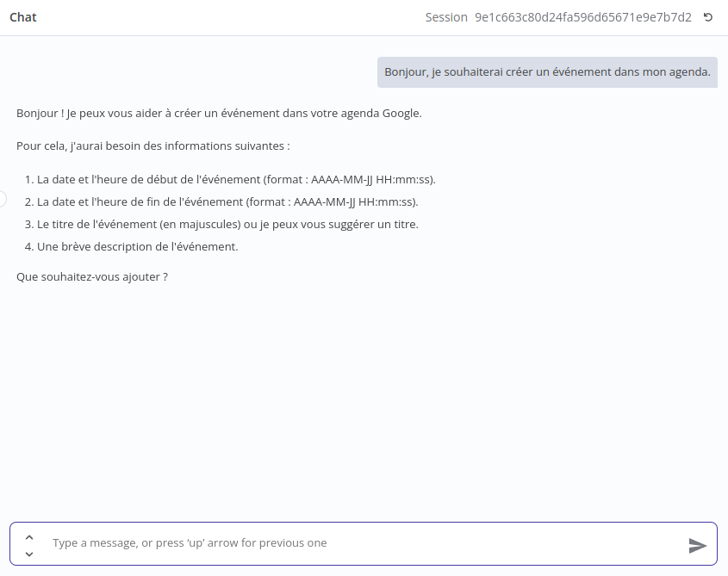The height and width of the screenshot is (576, 728).
Task: Focus the 'Type a message' input field
Action: pos(363,543)
